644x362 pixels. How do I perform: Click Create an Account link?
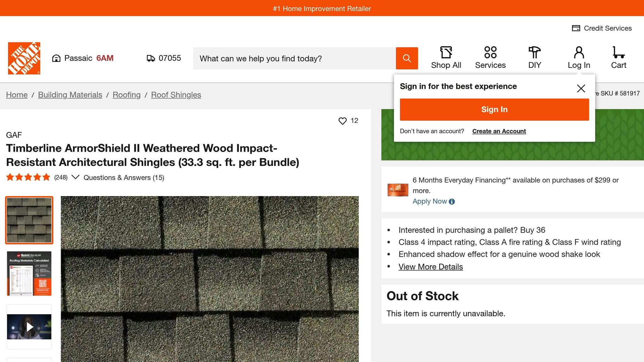click(x=499, y=131)
